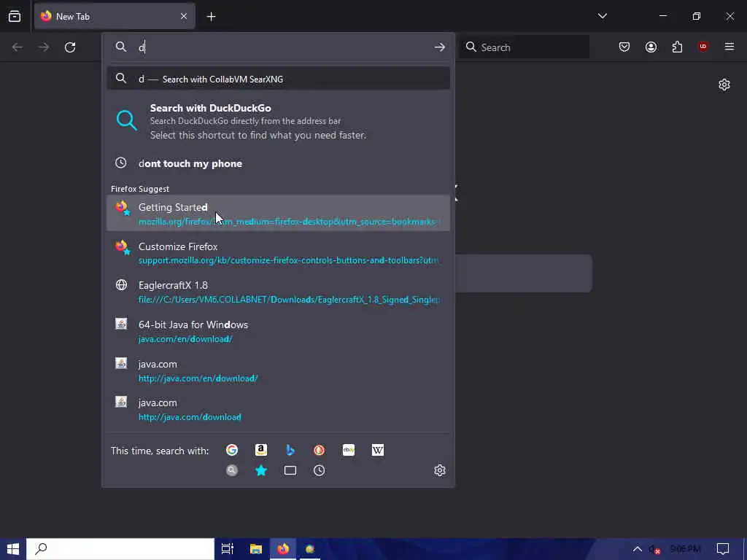Open the Windows Start menu

pyautogui.click(x=13, y=549)
